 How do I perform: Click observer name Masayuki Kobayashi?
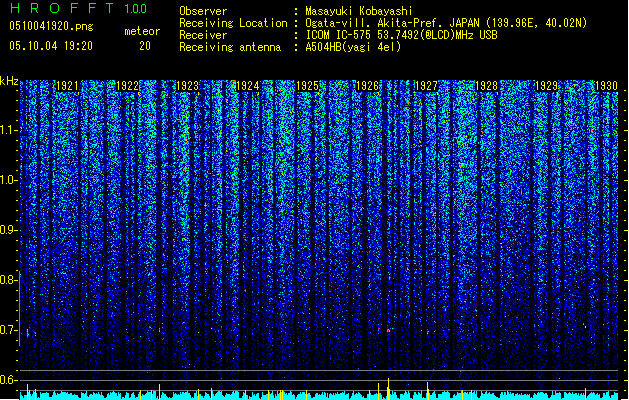point(359,11)
